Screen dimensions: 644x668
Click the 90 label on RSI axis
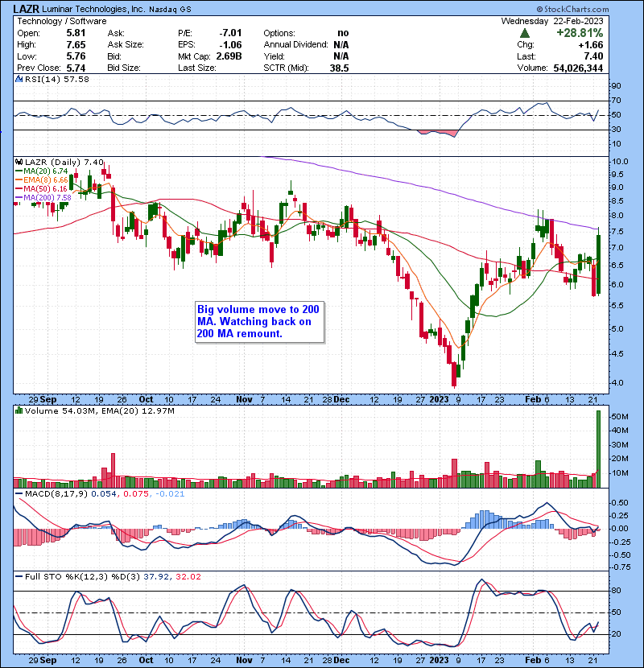pyautogui.click(x=617, y=86)
